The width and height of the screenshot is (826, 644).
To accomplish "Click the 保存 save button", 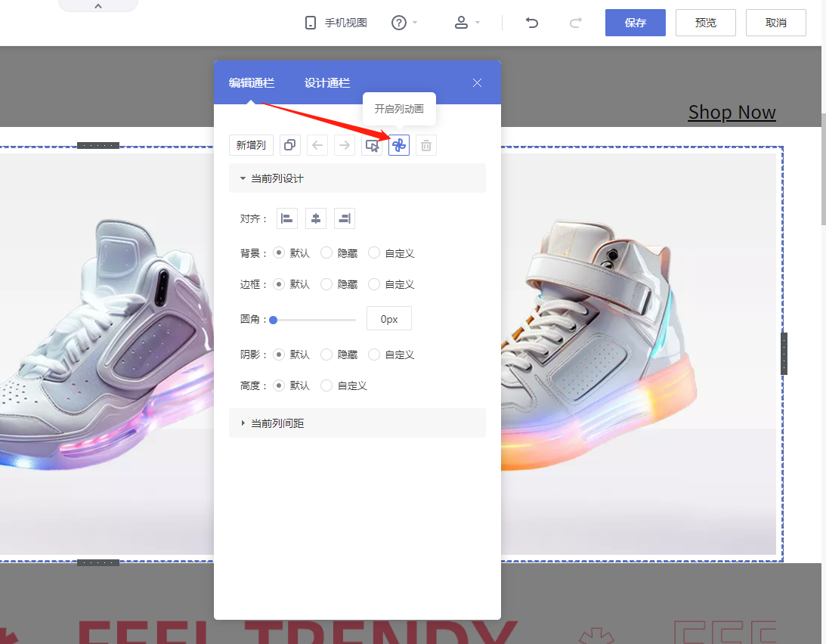I will (x=636, y=23).
